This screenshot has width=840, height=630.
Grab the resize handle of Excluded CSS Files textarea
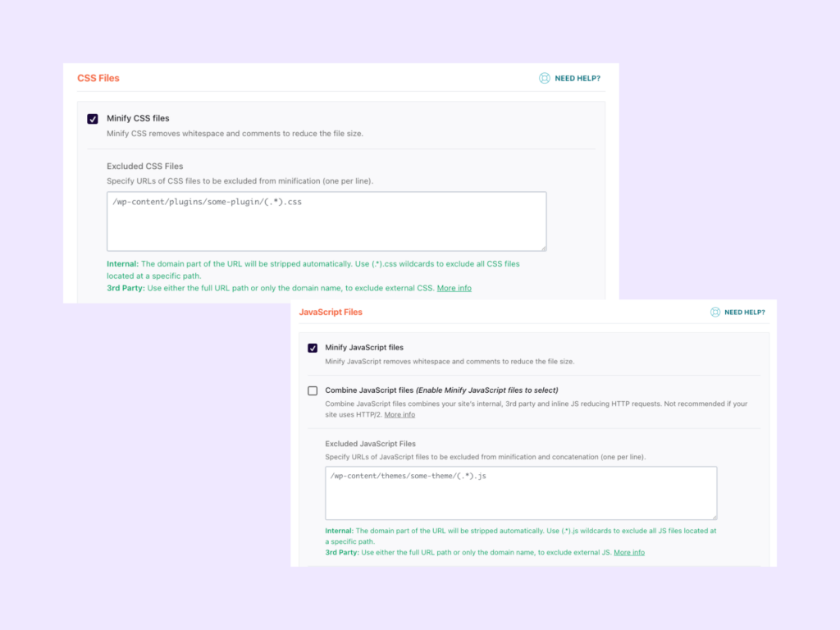(x=543, y=248)
